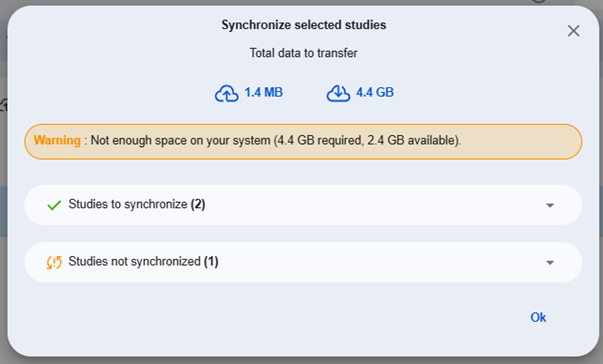The height and width of the screenshot is (364, 603).
Task: Click the cloud download icon
Action: [338, 93]
